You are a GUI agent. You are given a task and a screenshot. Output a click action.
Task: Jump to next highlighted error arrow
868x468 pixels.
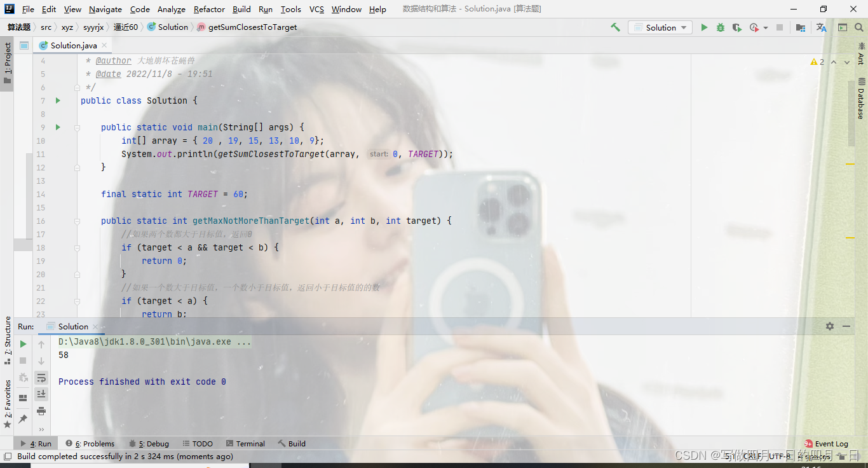click(848, 62)
